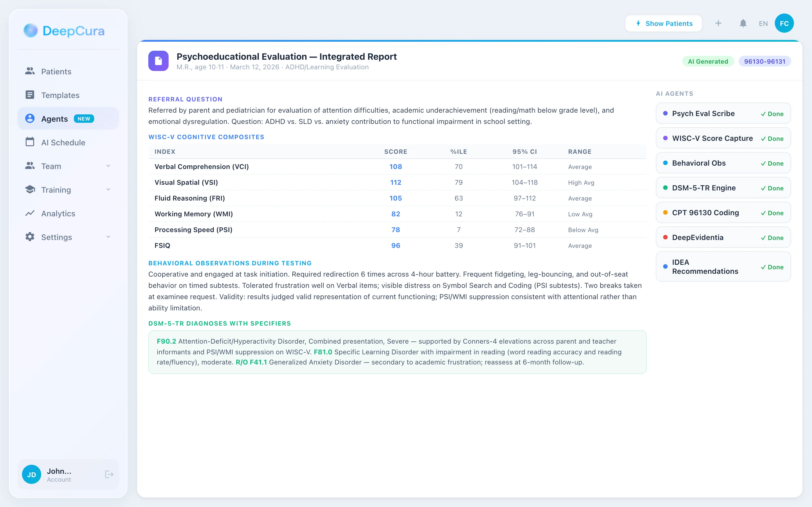Go to the Templates menu item

click(60, 95)
